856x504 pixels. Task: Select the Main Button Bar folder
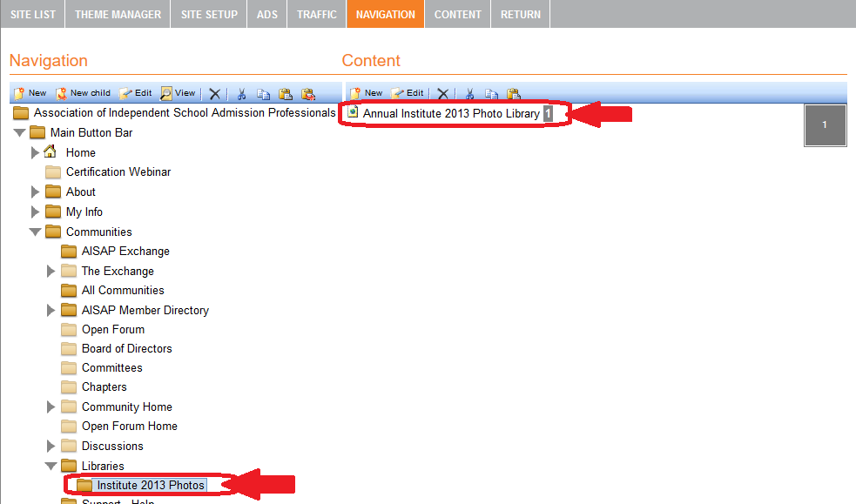point(91,132)
